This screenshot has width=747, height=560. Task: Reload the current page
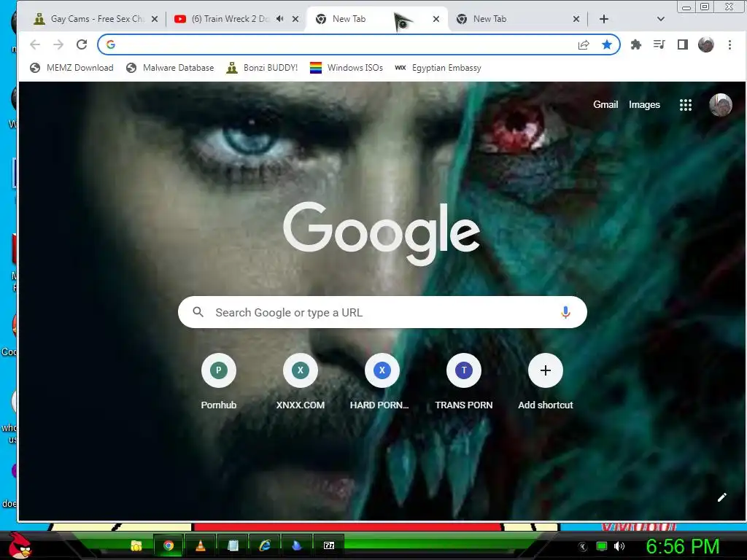pyautogui.click(x=82, y=44)
